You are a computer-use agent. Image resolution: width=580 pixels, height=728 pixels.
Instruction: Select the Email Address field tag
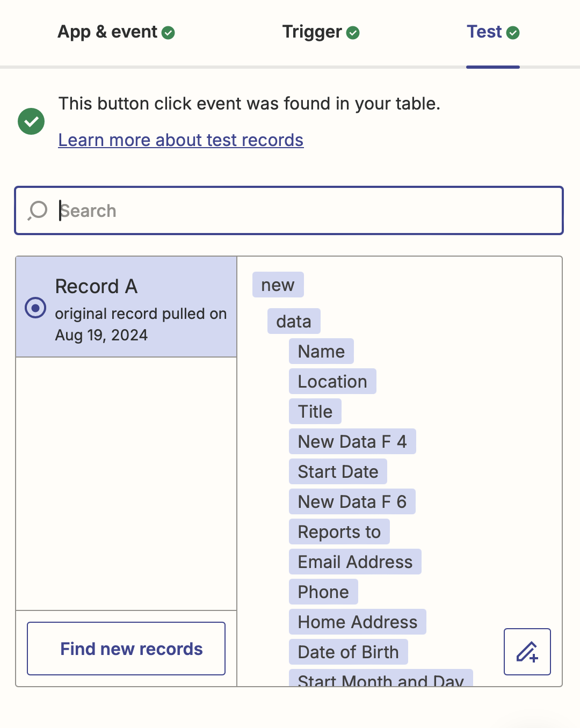point(355,562)
